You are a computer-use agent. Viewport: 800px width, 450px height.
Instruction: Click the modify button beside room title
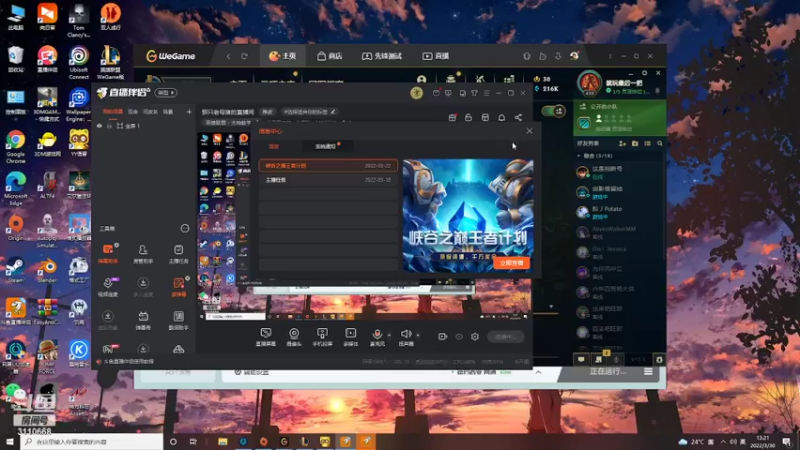(267, 112)
